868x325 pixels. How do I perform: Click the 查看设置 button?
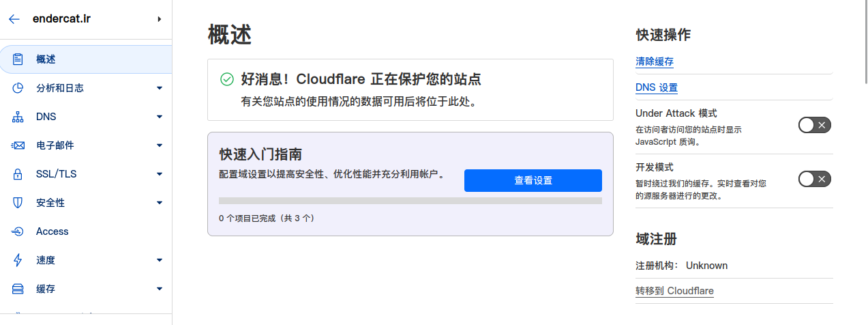533,180
